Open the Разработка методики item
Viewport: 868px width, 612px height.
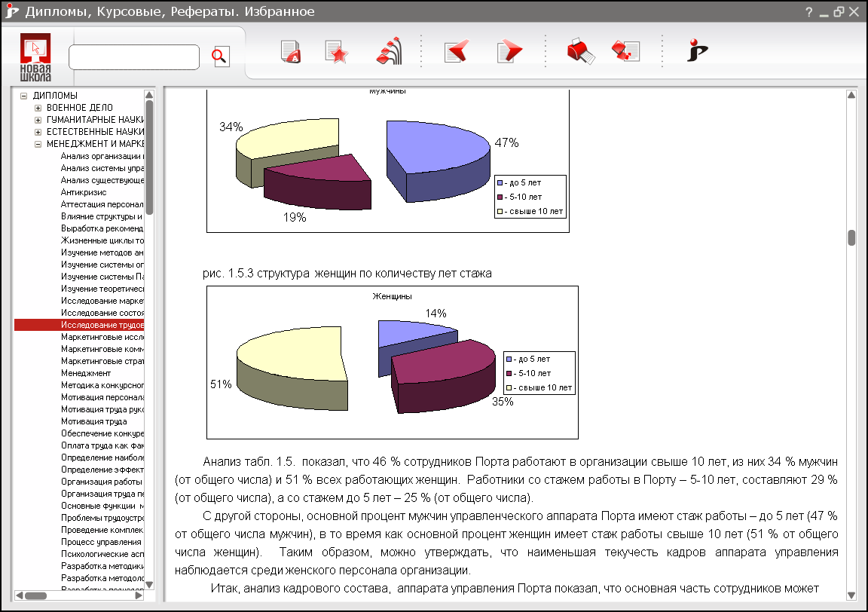coord(102,566)
